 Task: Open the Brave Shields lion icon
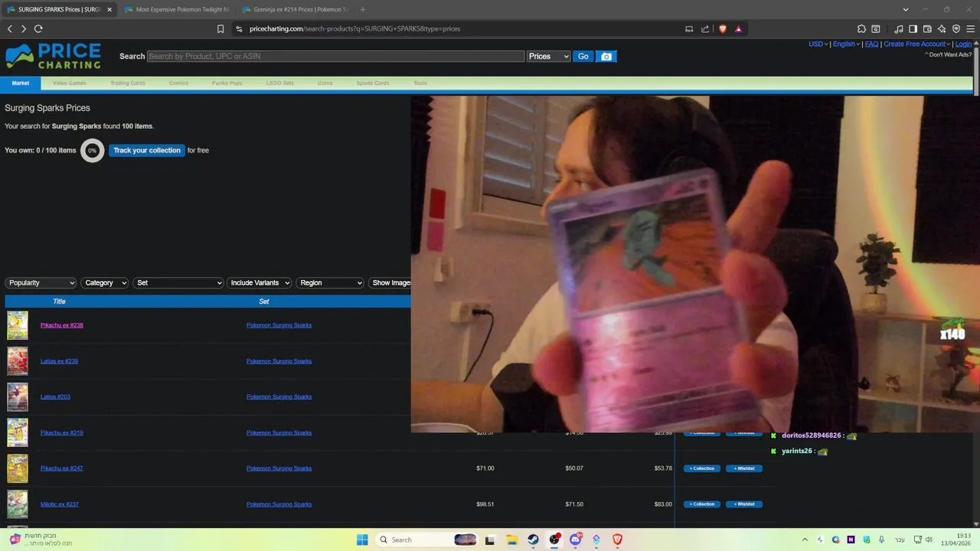point(722,28)
